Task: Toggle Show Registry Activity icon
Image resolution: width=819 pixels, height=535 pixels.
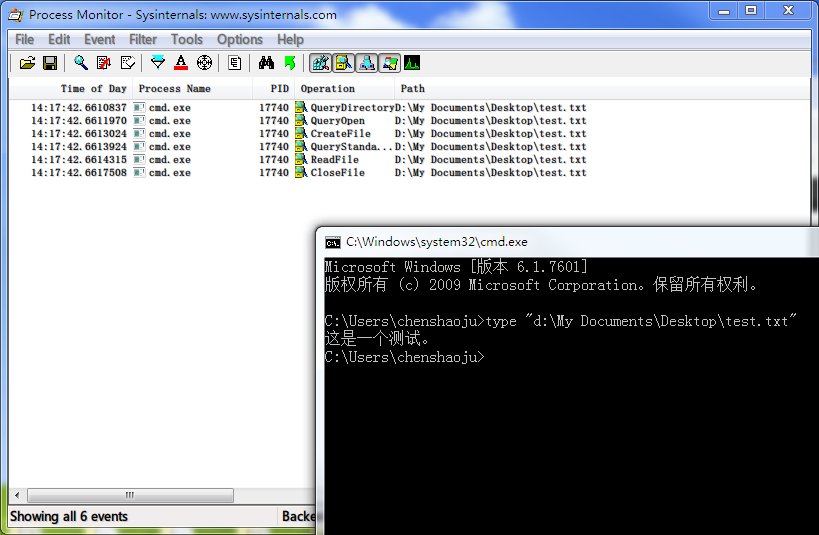Action: [320, 63]
